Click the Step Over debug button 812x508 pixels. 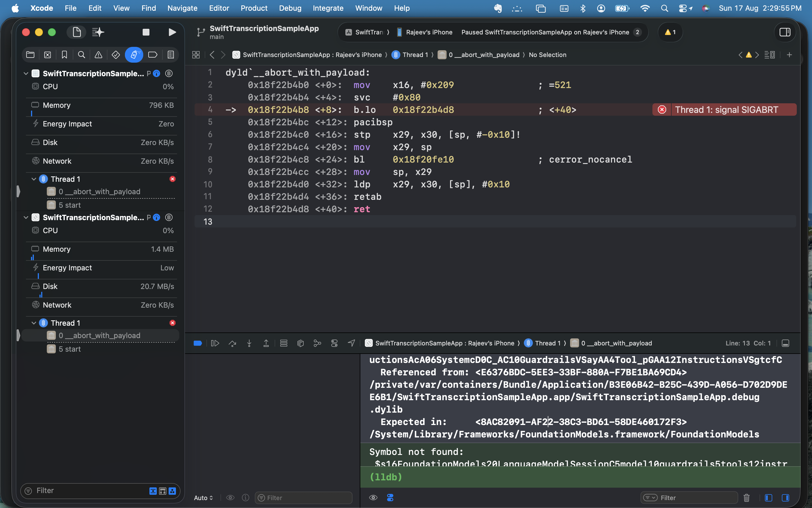232,343
